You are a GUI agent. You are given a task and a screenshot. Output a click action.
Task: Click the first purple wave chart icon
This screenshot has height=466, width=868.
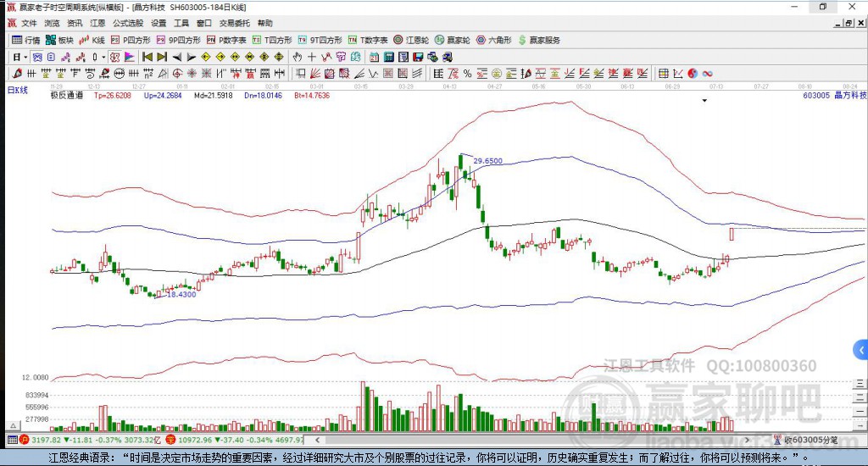66,57
